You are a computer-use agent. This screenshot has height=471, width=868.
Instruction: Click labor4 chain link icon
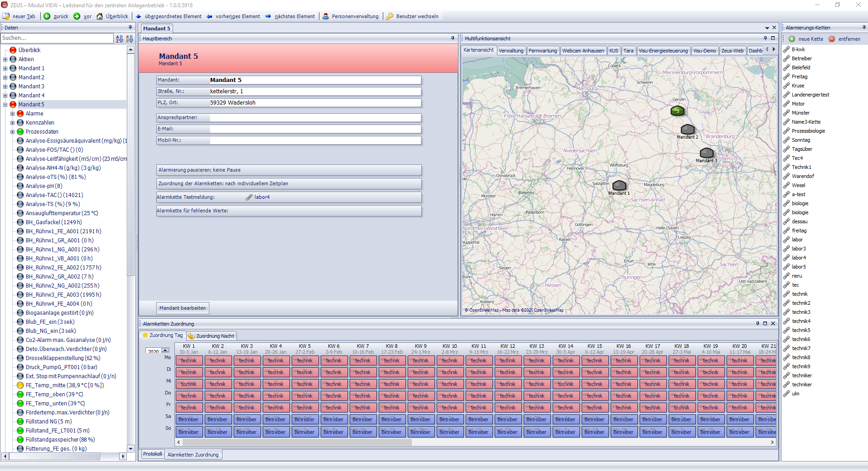tap(249, 197)
